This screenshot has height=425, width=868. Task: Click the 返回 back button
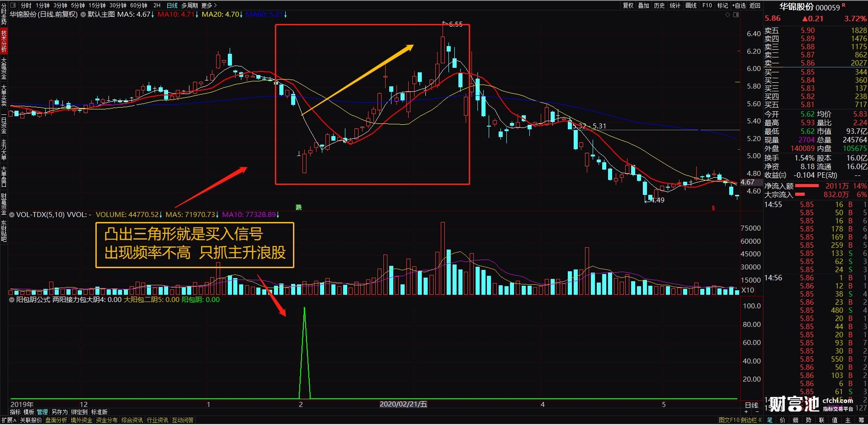coord(755,5)
